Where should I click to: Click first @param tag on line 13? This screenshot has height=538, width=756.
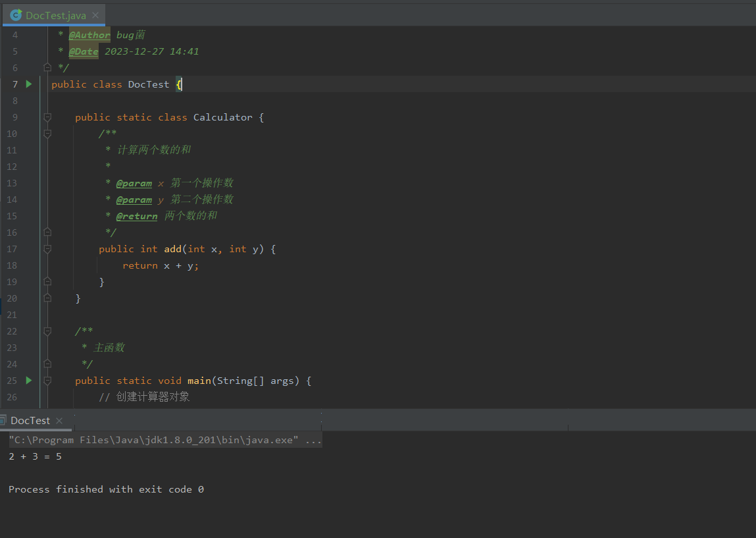(134, 183)
